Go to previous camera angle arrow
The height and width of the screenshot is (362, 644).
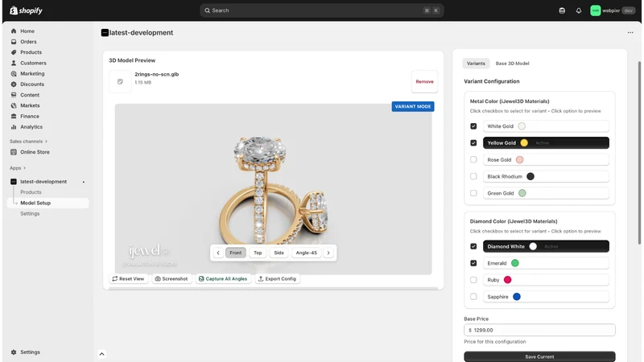[x=218, y=253]
